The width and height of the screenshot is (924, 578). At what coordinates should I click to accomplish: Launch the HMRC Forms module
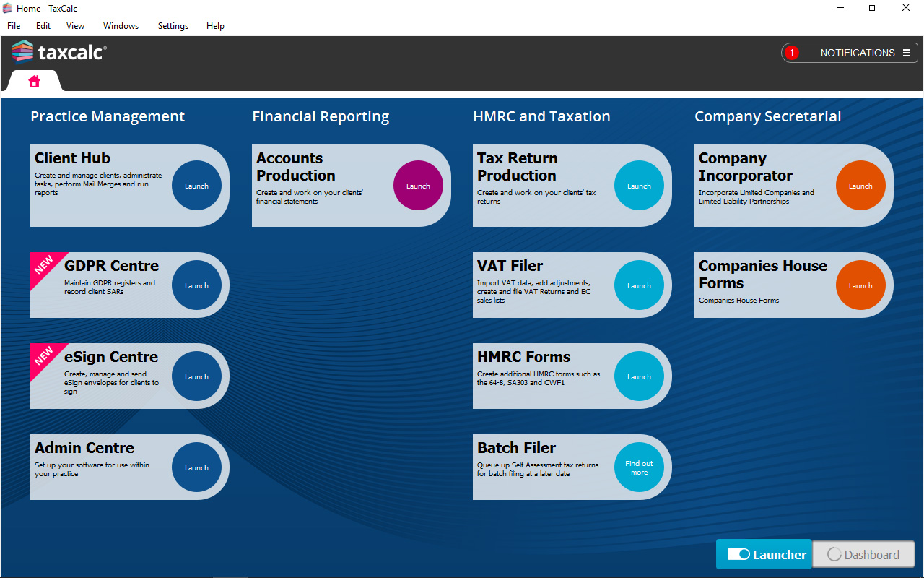(639, 376)
